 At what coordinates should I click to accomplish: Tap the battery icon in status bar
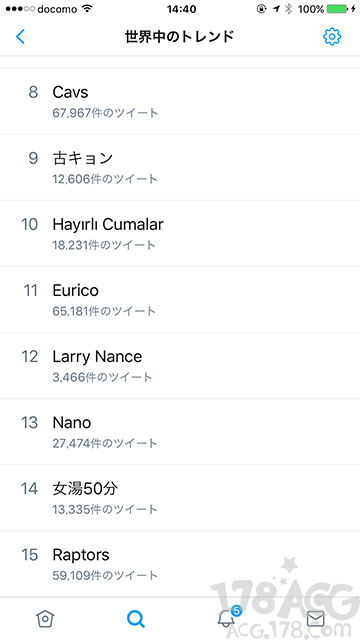[339, 9]
